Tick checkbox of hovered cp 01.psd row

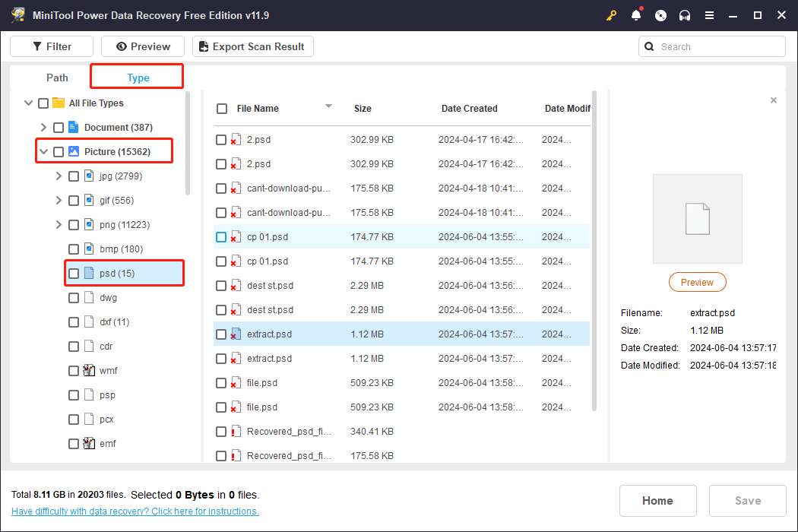point(221,237)
